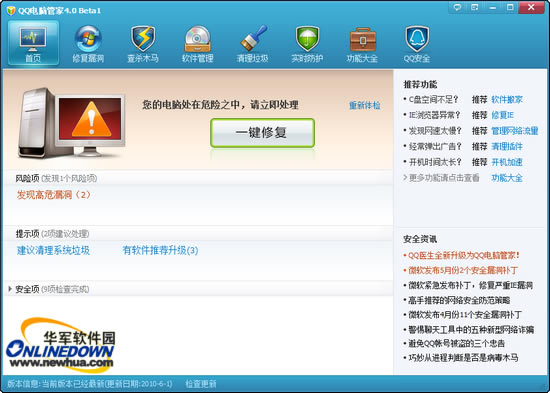The width and height of the screenshot is (550, 393).
Task: Click the 重新体检 re-scan link
Action: click(364, 105)
